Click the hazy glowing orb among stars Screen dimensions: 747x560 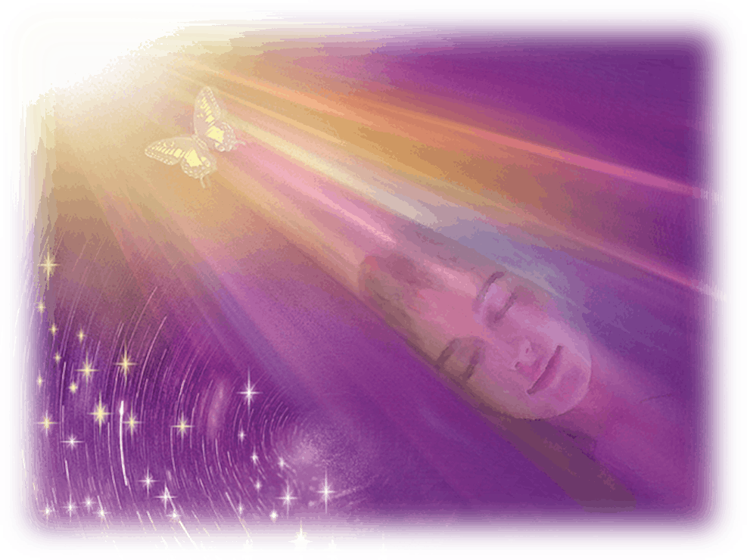(x=310, y=454)
